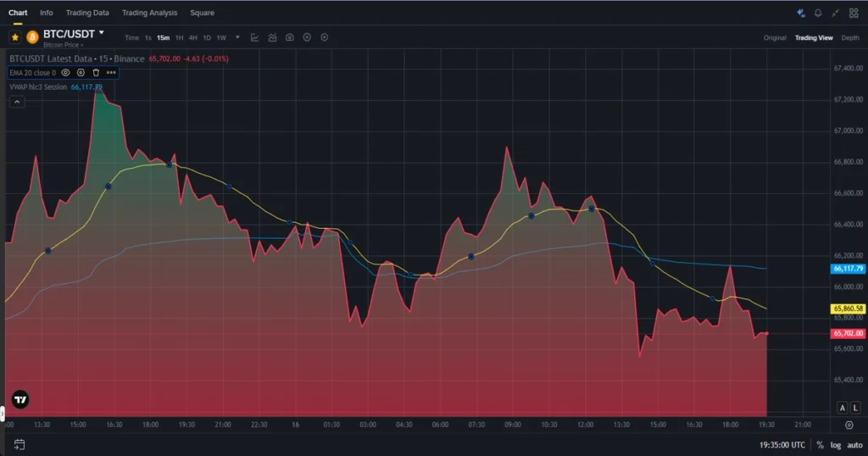Switch chart interval to 1D
This screenshot has height=456, width=868.
pyautogui.click(x=207, y=37)
